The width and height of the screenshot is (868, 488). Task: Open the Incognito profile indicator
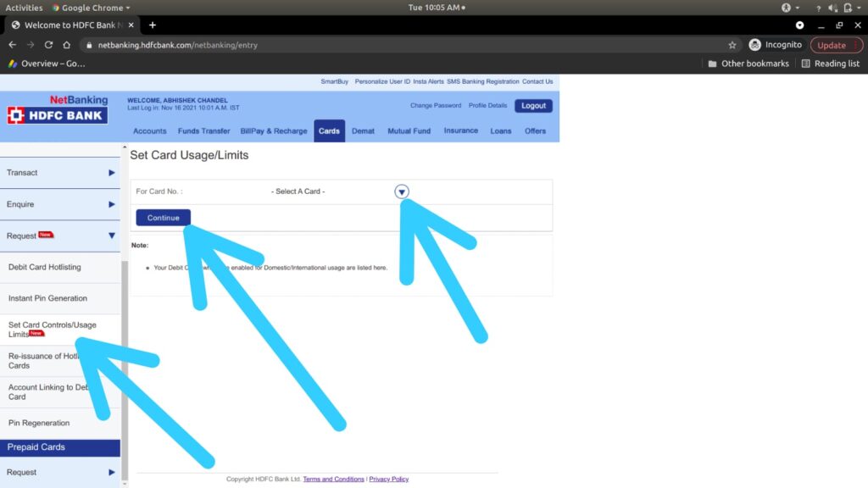click(x=775, y=45)
